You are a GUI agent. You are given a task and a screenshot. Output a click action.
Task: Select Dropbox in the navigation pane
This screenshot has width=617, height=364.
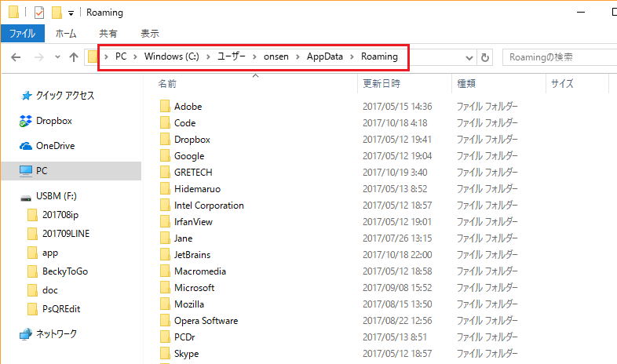pyautogui.click(x=46, y=121)
